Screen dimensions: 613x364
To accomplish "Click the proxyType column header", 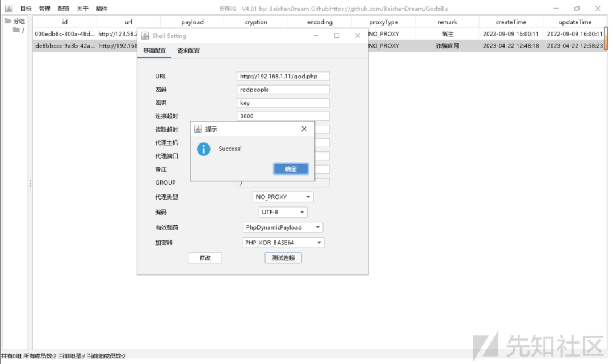I will [384, 22].
